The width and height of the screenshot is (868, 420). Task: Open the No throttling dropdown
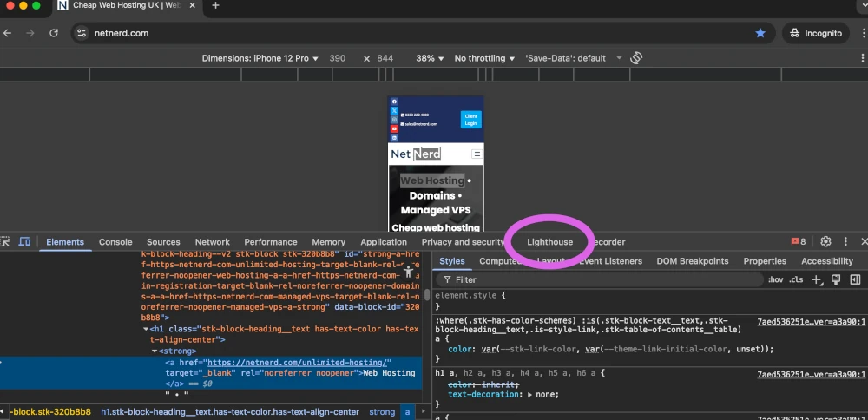click(484, 58)
